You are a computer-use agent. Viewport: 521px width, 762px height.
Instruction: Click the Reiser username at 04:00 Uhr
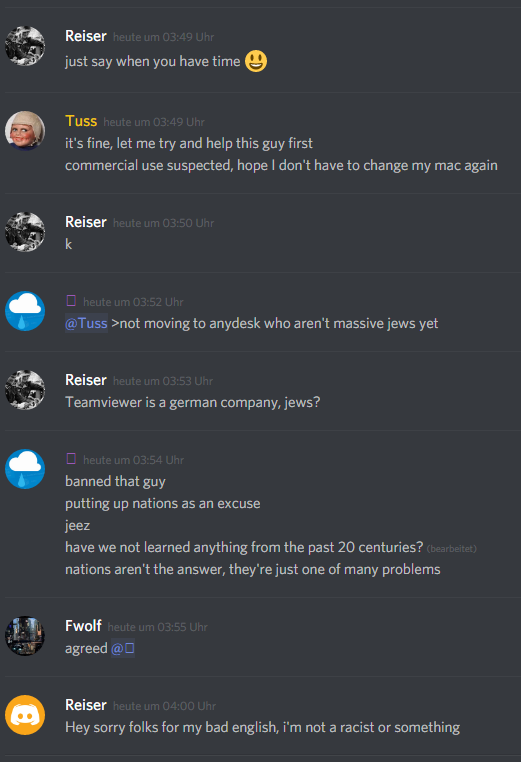click(86, 705)
